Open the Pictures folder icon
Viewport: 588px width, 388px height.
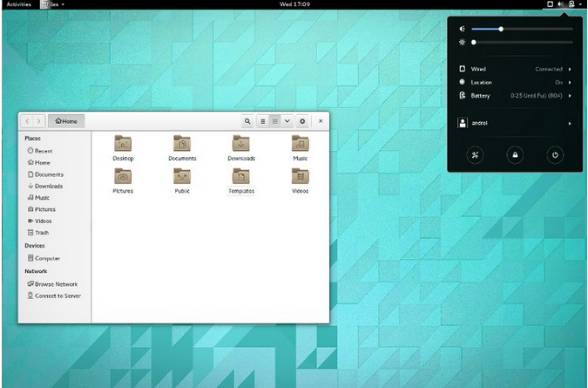pyautogui.click(x=123, y=177)
